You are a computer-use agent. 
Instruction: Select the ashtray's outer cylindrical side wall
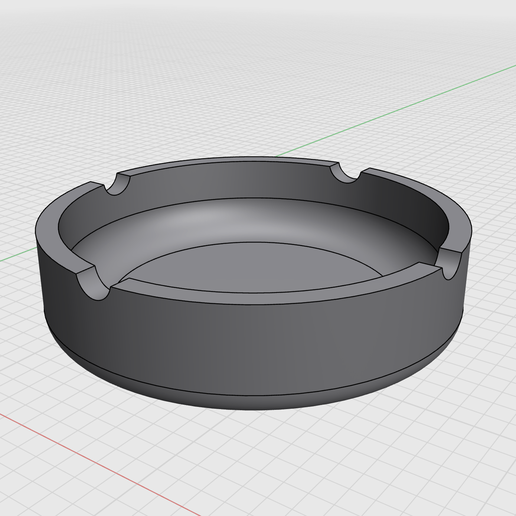tap(253, 347)
